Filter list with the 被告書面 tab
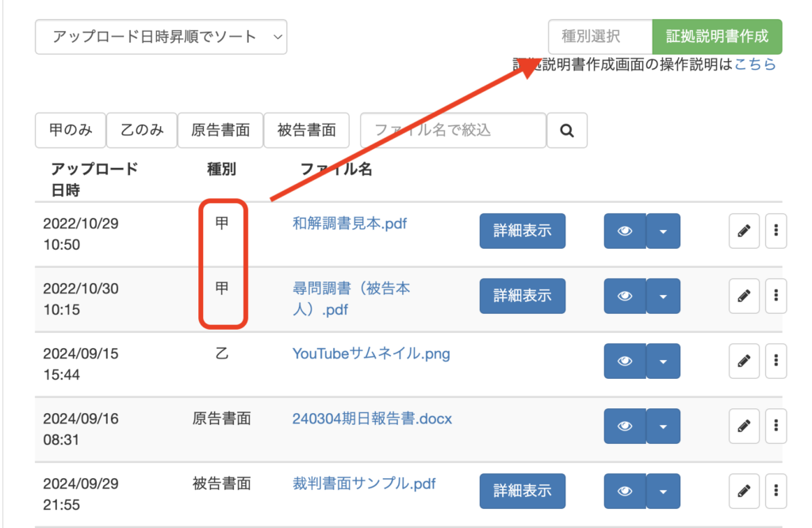 point(306,130)
